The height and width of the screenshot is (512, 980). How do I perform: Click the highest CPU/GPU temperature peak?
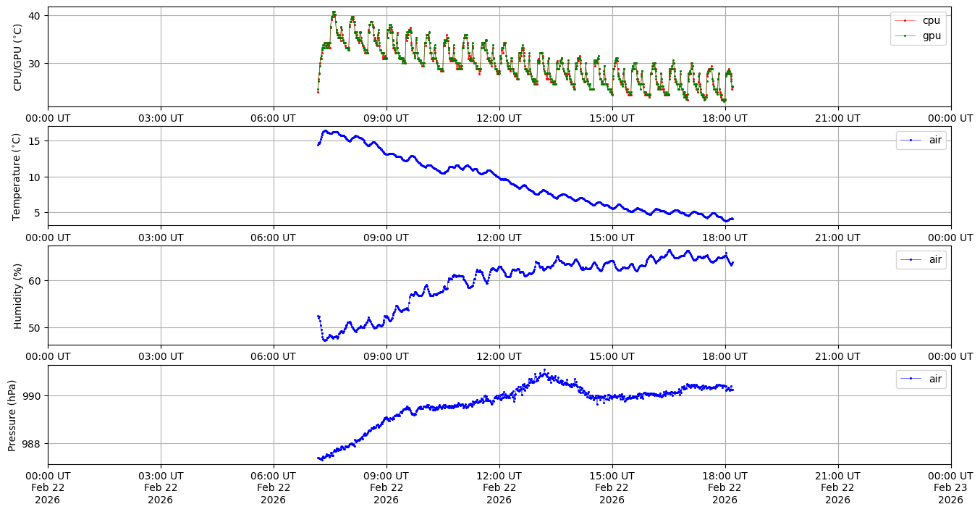[x=334, y=12]
